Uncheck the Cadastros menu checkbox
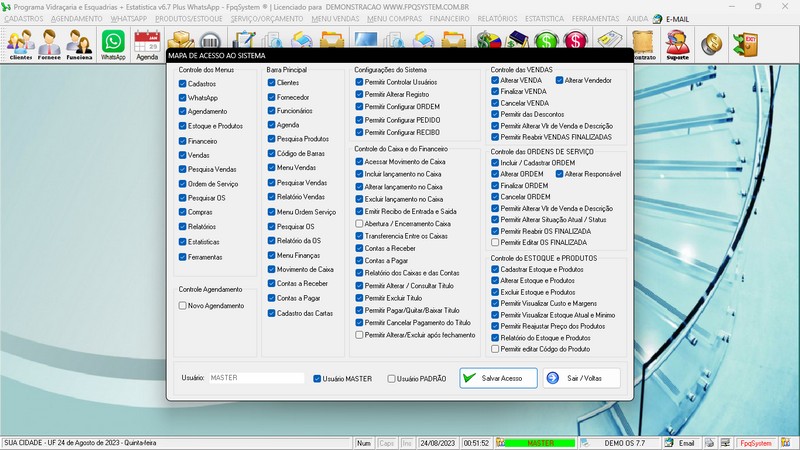The height and width of the screenshot is (450, 800). (x=182, y=84)
